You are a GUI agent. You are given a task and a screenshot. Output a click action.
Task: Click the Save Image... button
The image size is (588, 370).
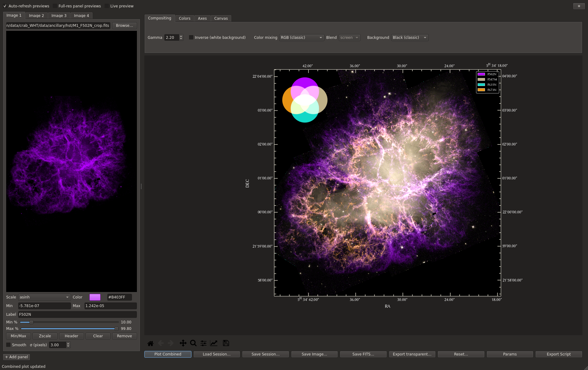(315, 354)
